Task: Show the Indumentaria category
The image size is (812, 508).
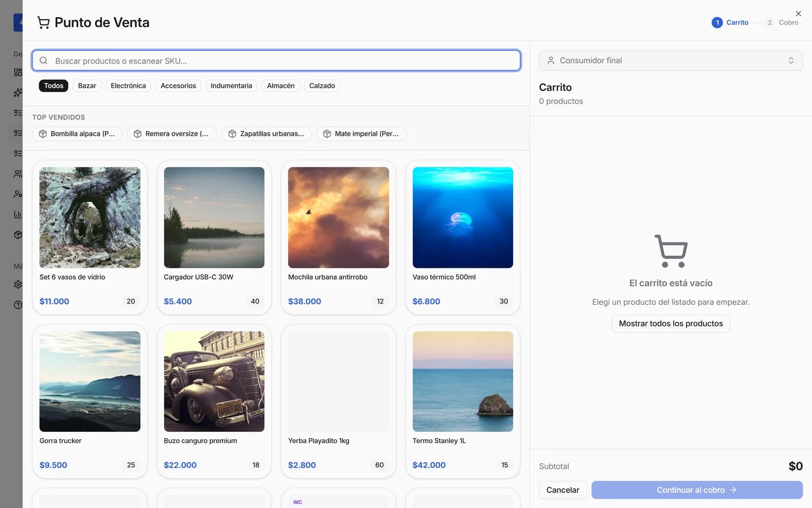Action: [x=231, y=86]
